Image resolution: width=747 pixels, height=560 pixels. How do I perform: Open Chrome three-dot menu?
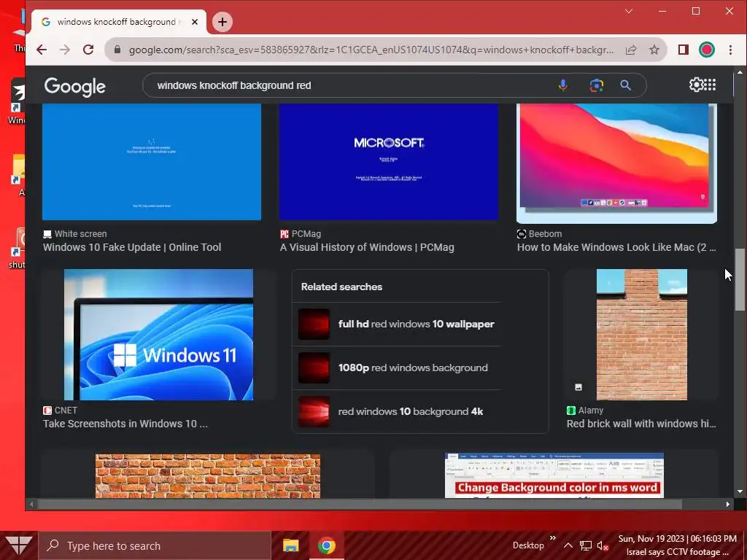[730, 50]
